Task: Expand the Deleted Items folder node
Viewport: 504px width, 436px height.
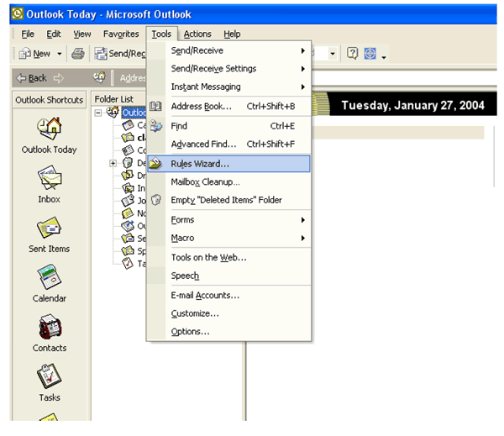Action: (x=113, y=163)
